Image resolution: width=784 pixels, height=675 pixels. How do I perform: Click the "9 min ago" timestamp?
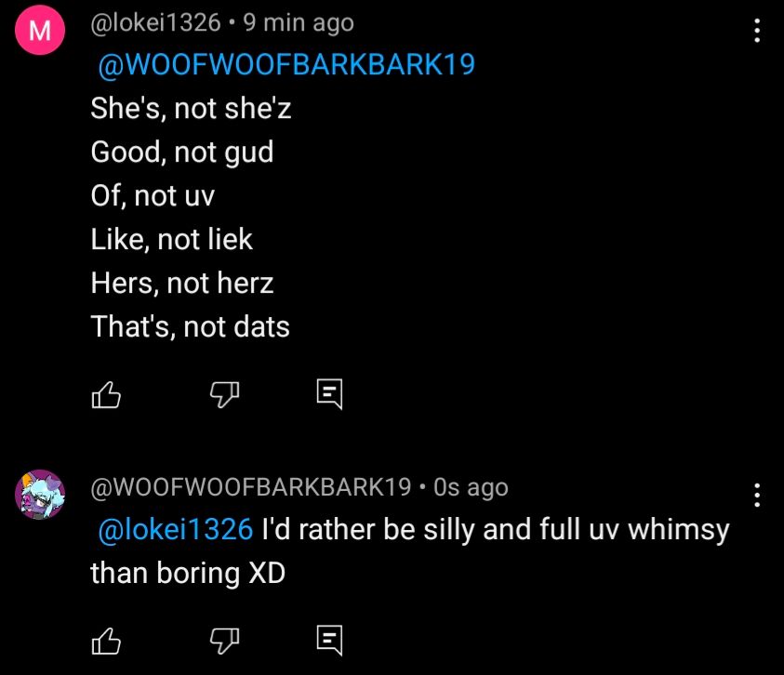[299, 23]
